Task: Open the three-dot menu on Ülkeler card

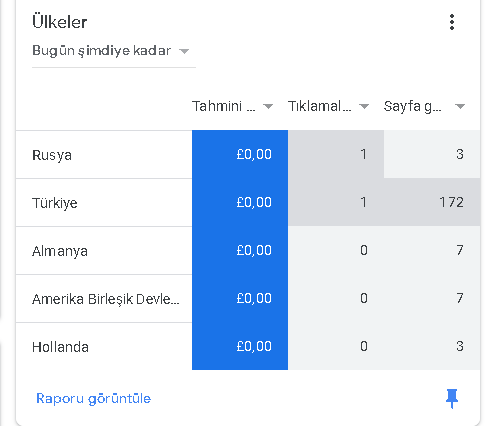Action: click(452, 22)
